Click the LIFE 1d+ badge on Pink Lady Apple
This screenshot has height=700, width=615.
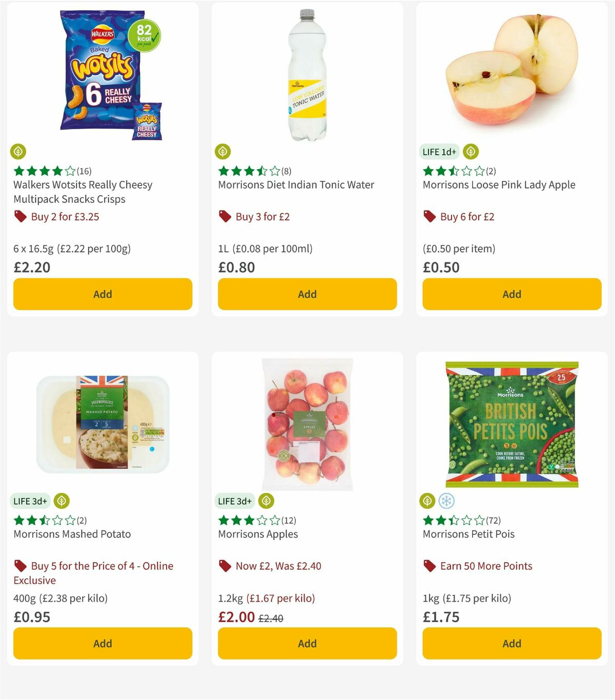(x=438, y=152)
